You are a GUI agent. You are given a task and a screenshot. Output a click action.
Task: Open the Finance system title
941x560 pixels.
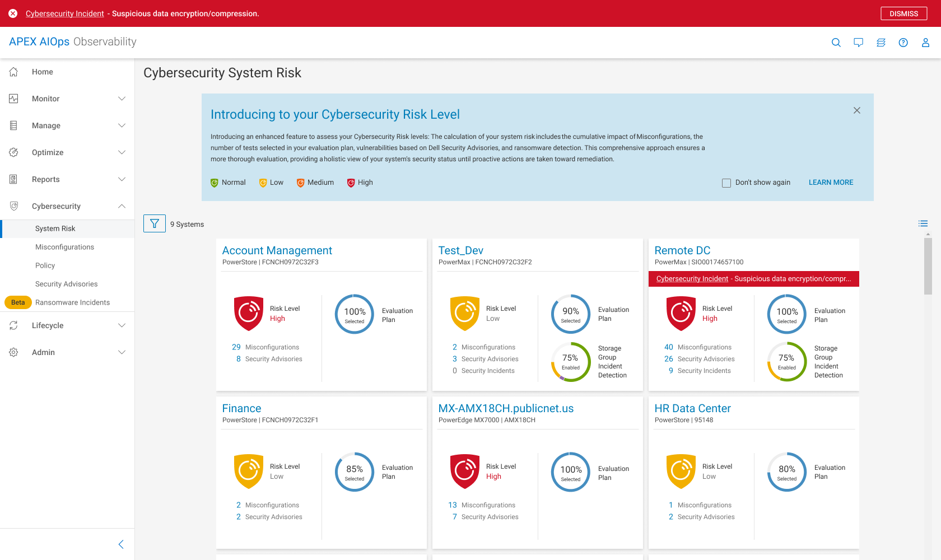click(241, 408)
